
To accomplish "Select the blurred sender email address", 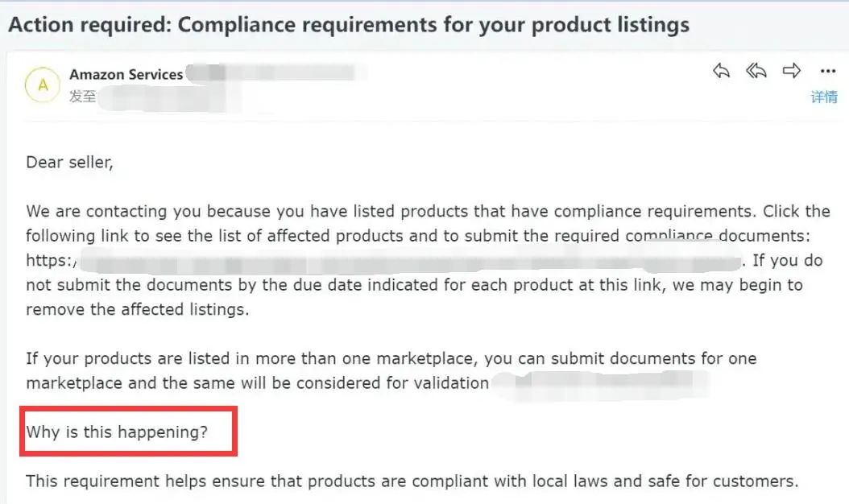I will click(274, 74).
